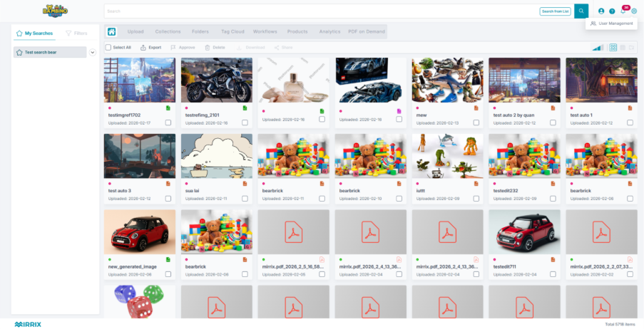Image resolution: width=644 pixels, height=329 pixels.
Task: Click the green file icon on testimgref1702
Action: pyautogui.click(x=168, y=108)
